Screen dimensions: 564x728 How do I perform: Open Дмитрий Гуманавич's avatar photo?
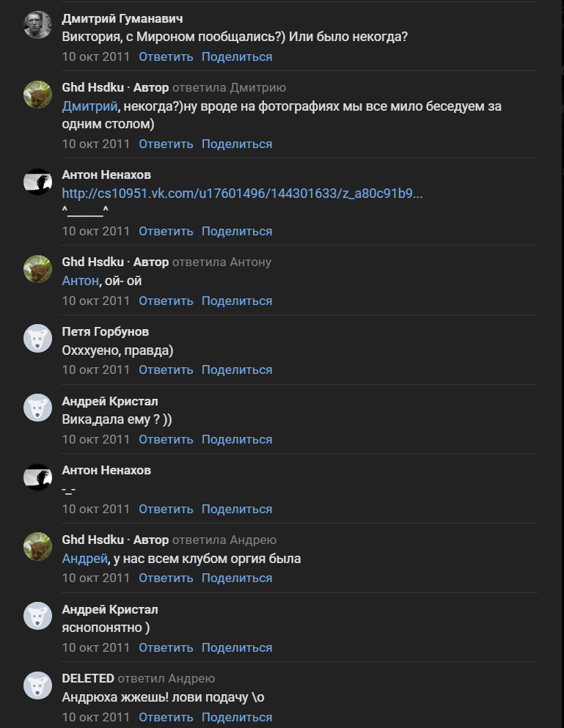tap(37, 25)
